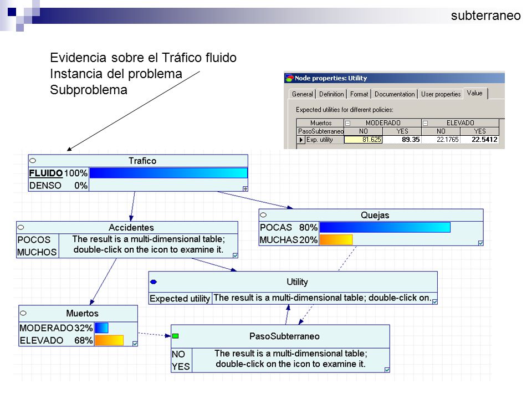Viewport: 532px width, 399px height.
Task: Click the MODERADO 32% blue bar
Action: click(x=101, y=328)
